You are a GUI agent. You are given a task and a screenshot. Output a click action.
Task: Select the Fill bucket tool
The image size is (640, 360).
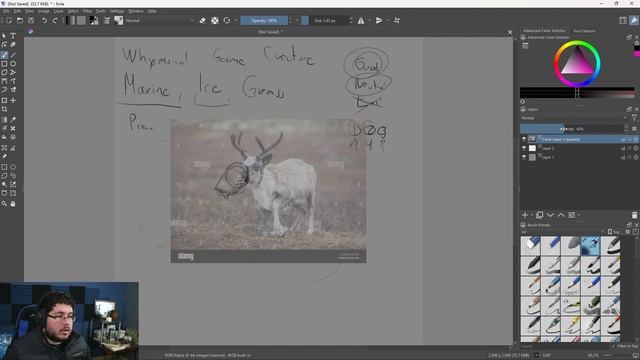pos(4,138)
